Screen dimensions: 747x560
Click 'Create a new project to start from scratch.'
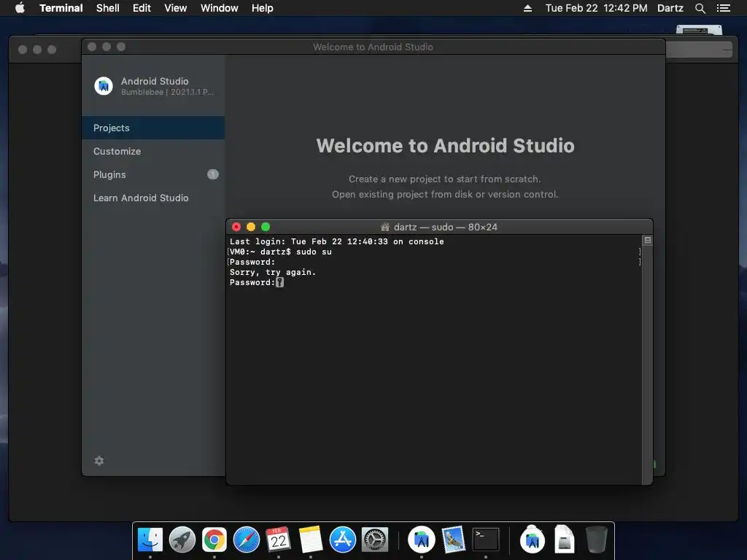coord(445,179)
